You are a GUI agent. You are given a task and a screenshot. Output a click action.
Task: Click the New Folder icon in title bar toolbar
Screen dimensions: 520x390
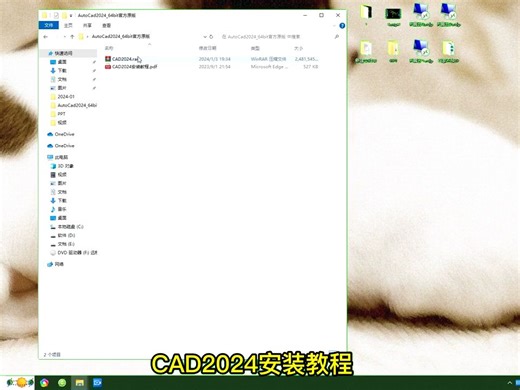pos(64,15)
